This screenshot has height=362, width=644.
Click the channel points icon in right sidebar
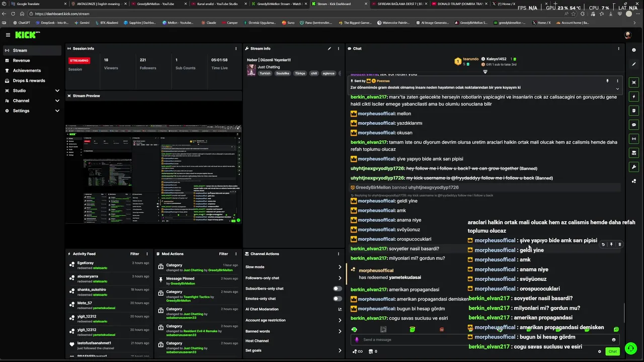point(633,181)
